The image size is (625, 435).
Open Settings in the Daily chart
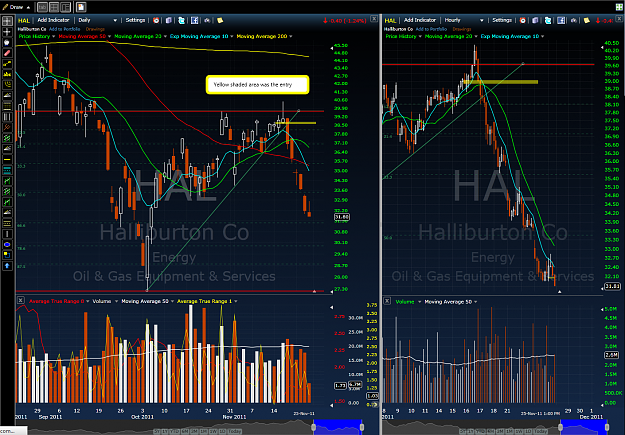[x=136, y=20]
